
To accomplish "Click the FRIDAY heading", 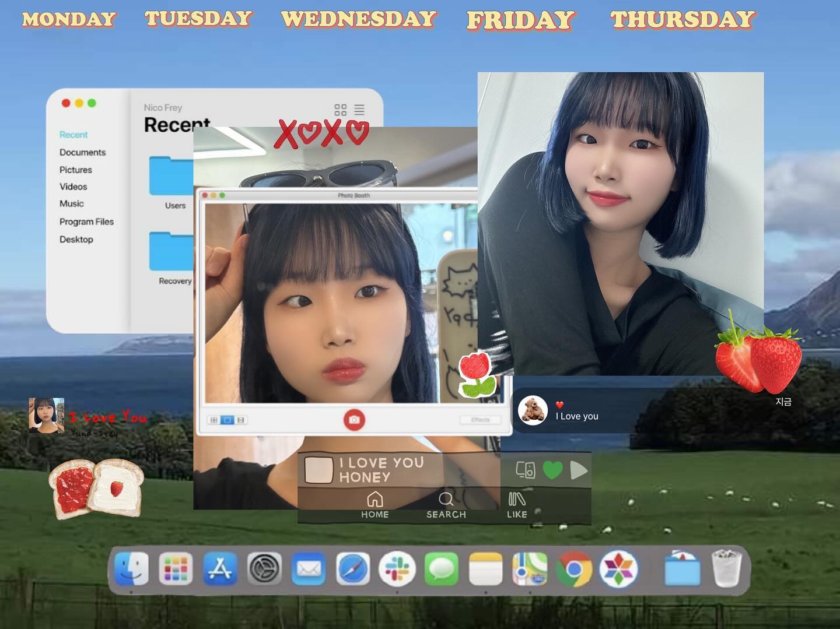I will point(520,20).
